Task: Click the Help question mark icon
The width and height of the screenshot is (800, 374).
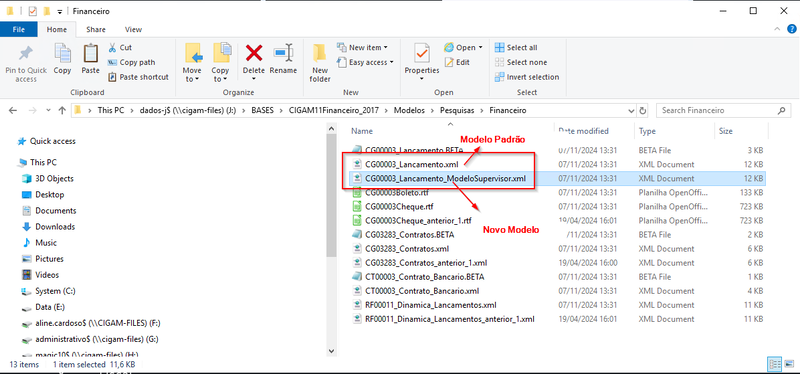Action: pos(791,29)
